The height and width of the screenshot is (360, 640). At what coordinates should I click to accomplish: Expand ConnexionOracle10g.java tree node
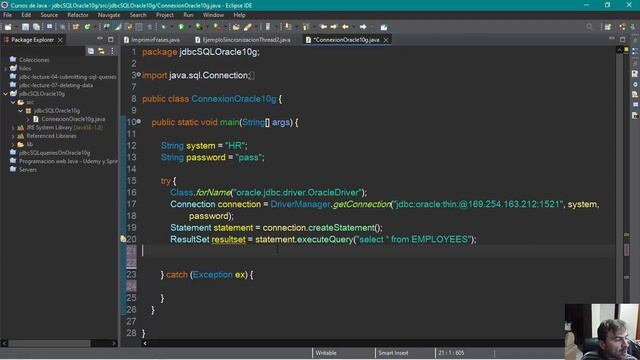(28, 119)
